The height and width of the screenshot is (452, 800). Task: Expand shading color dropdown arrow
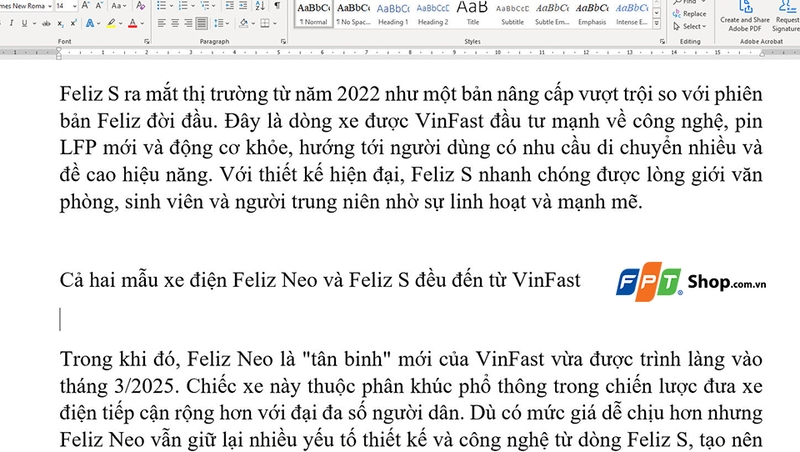point(253,23)
